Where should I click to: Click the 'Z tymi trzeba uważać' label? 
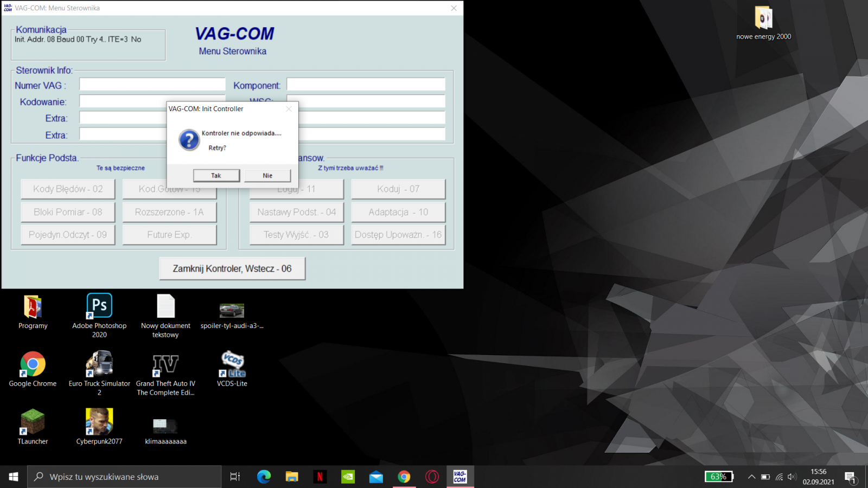click(350, 168)
